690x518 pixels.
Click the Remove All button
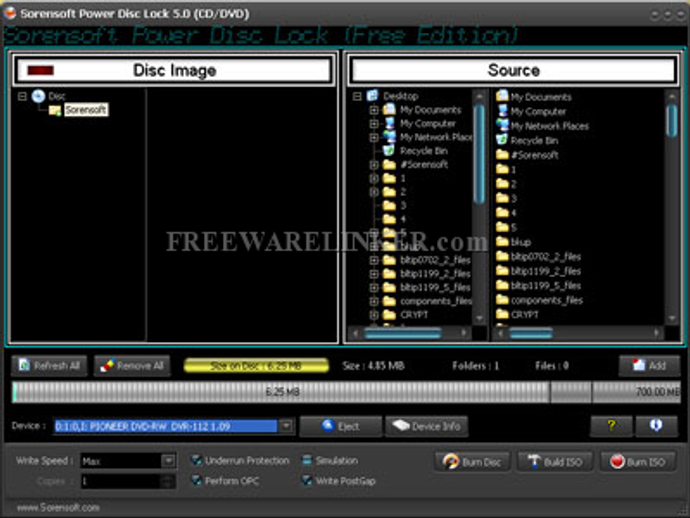pyautogui.click(x=132, y=366)
